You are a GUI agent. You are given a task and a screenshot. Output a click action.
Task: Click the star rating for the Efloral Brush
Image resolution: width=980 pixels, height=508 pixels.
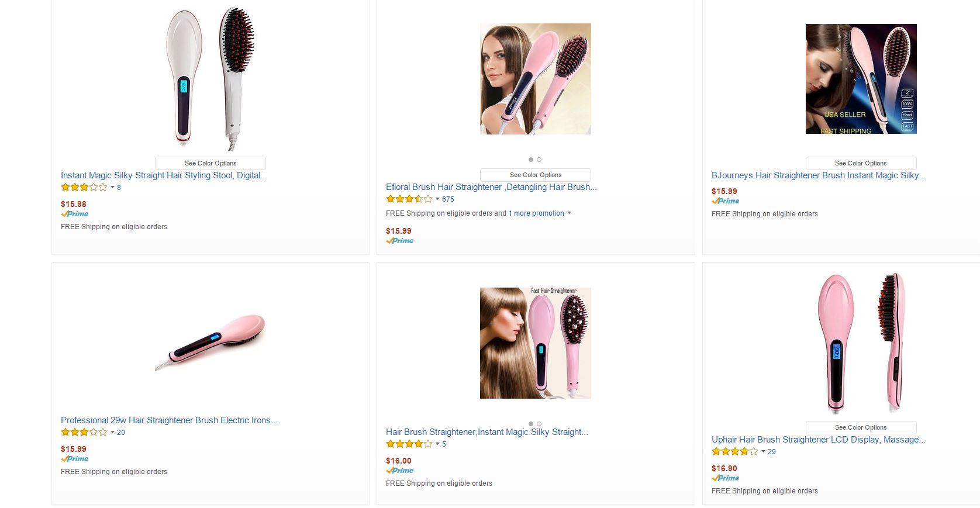(409, 199)
